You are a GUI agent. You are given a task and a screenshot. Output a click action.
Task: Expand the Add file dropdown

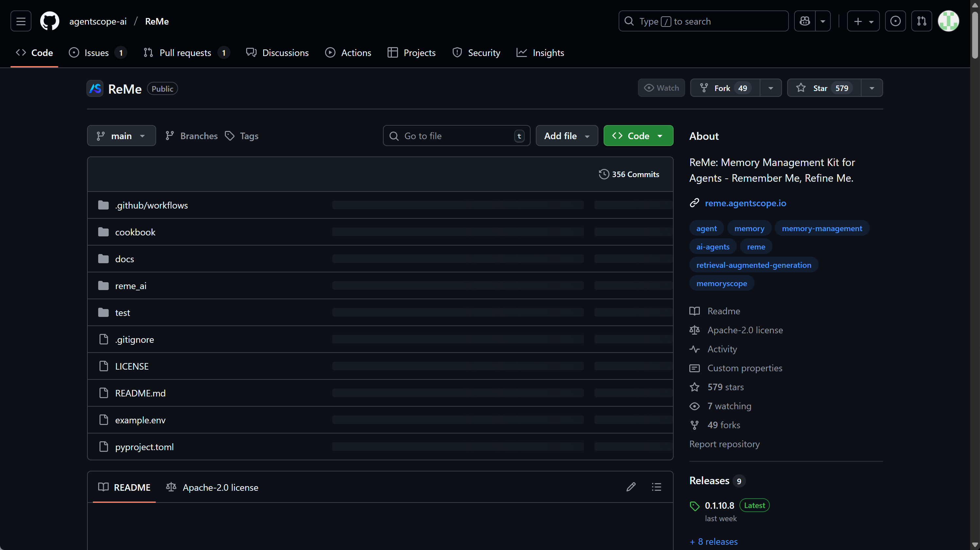567,136
